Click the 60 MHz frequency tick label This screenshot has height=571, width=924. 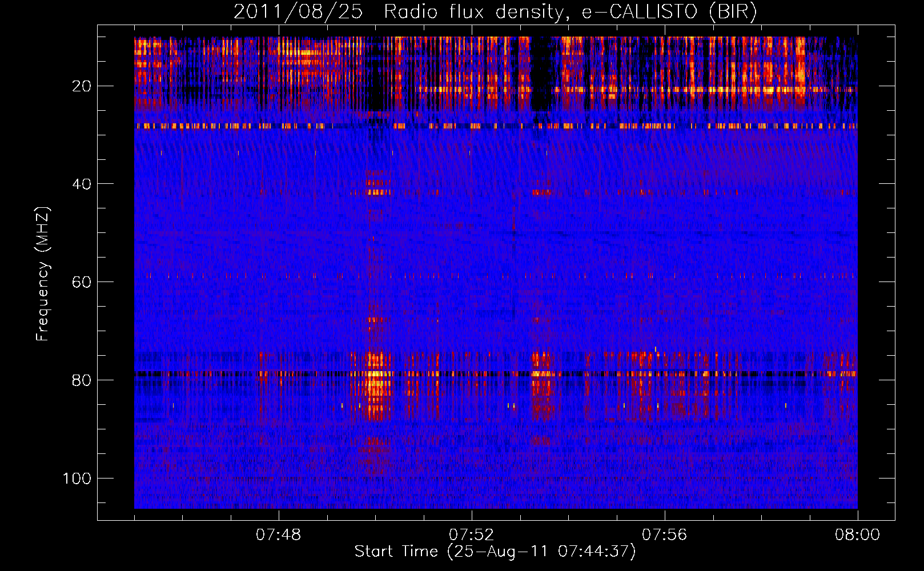point(82,282)
